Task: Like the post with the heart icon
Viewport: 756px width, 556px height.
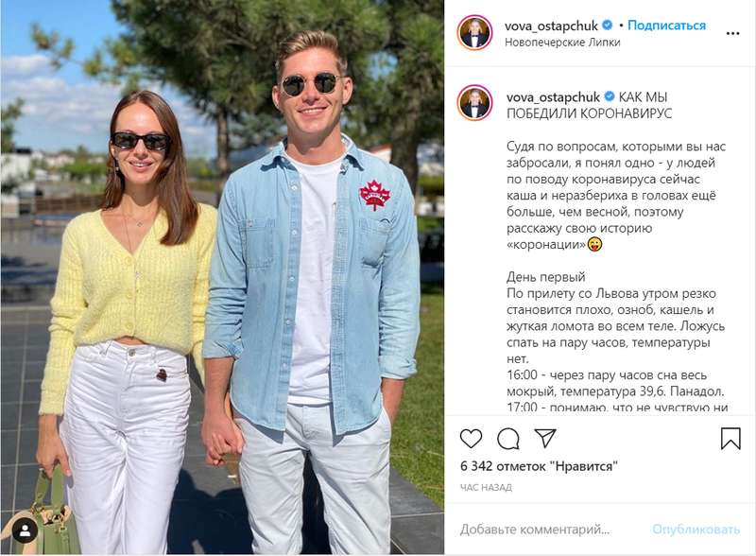Action: [x=471, y=438]
